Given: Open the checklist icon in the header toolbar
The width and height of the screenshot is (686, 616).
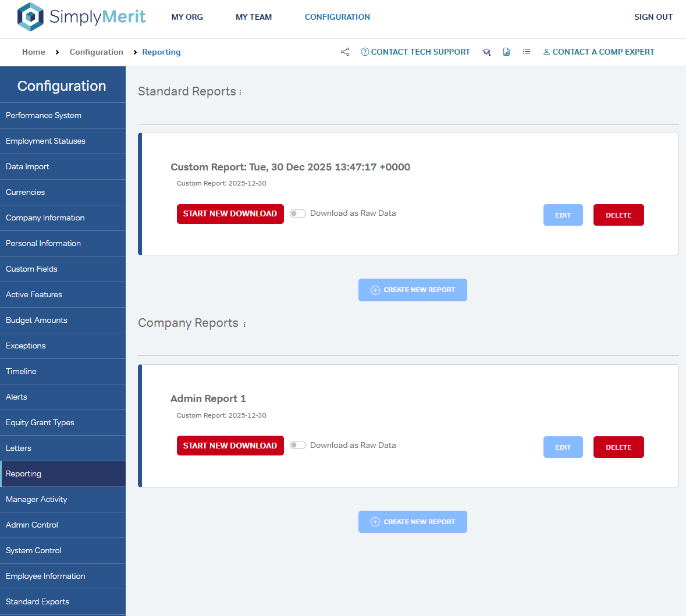Looking at the screenshot, I should coord(527,52).
